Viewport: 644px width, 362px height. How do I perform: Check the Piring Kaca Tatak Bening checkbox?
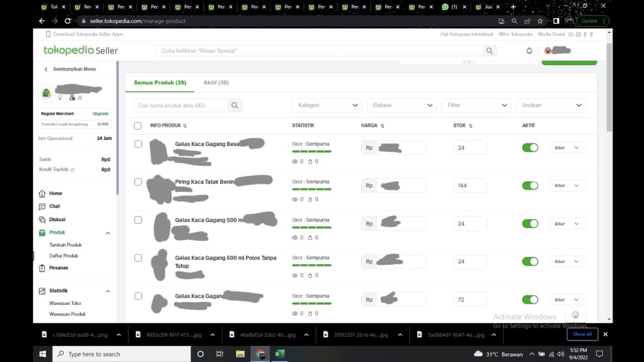pos(138,182)
